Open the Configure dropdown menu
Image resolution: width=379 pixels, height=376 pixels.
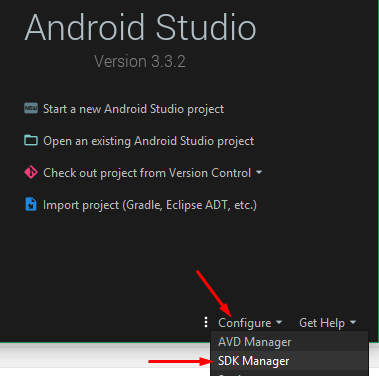(250, 323)
